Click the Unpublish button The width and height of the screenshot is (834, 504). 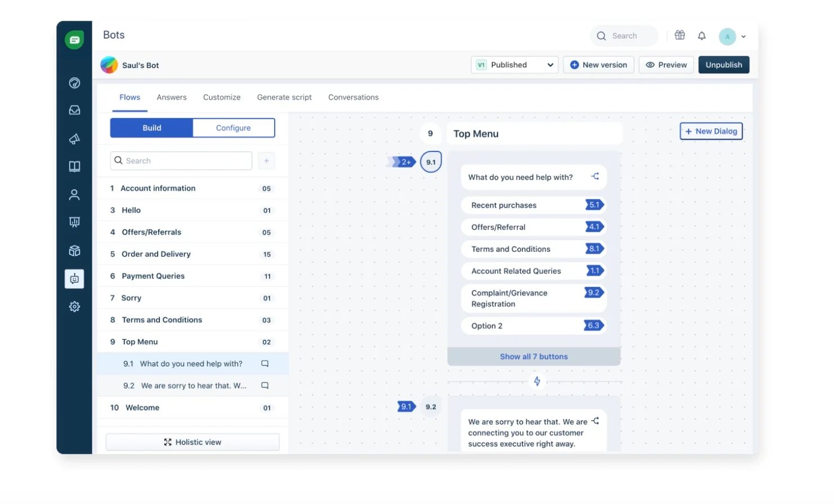point(724,65)
